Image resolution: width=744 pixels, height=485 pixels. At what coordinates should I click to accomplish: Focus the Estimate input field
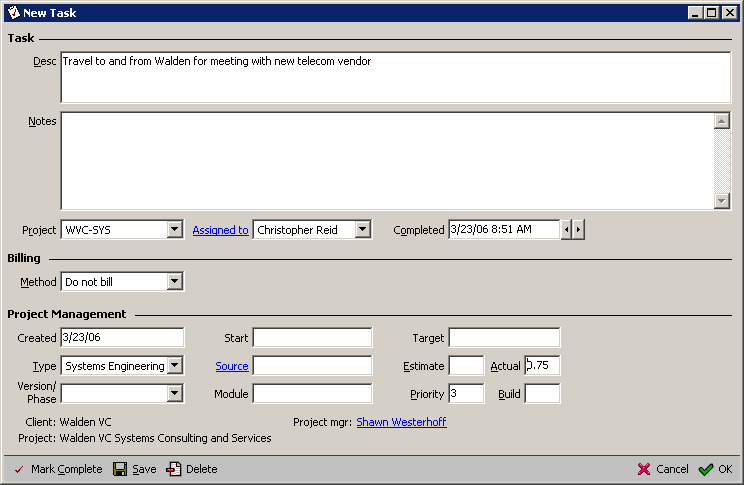(x=466, y=366)
